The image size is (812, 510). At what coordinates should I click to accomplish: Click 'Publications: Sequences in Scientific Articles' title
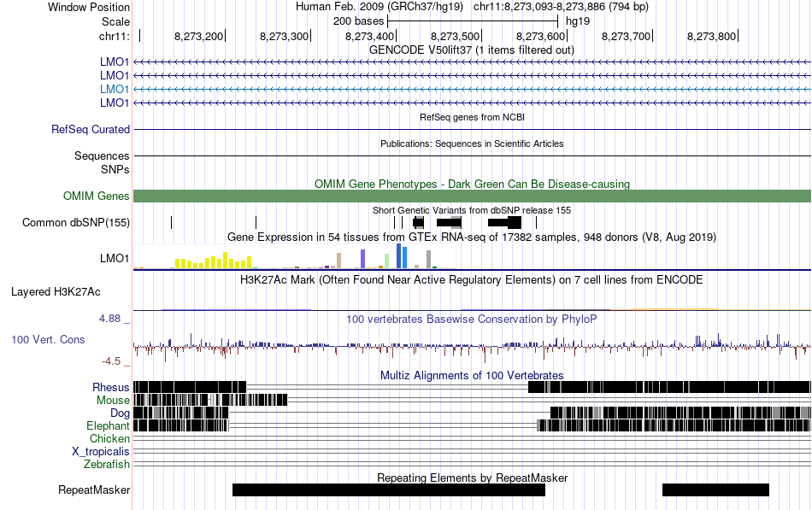472,144
